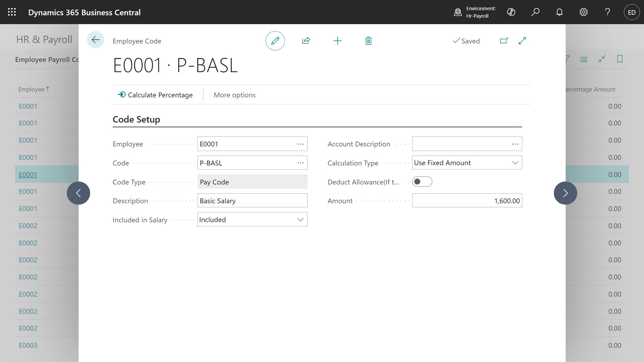Delete record using trash can icon
This screenshot has height=362, width=644.
tap(368, 41)
